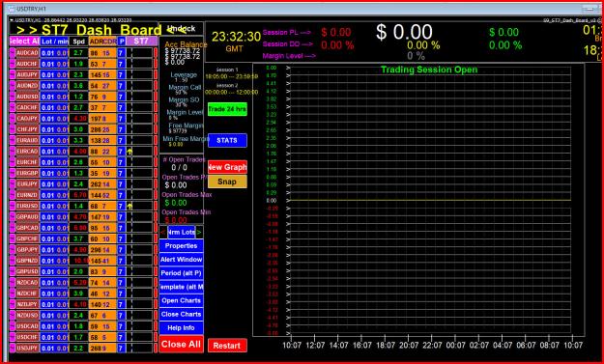
Task: Click the AUDCAD pair button
Action: click(x=27, y=53)
